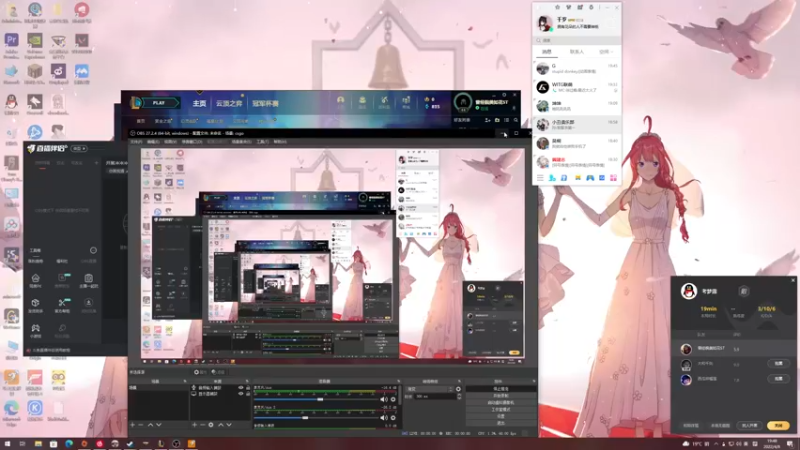The image size is (800, 450).
Task: Open File Explorer from the taskbar
Action: pos(38,444)
